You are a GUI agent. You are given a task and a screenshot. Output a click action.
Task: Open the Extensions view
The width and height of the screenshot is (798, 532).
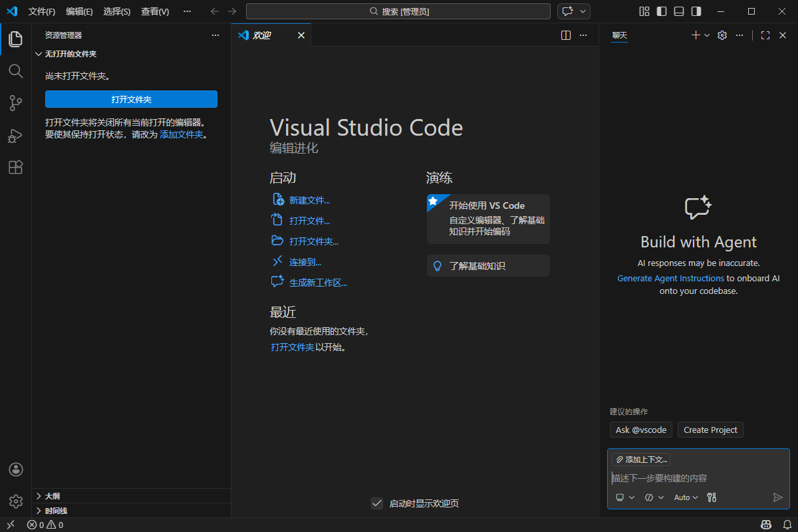(15, 167)
